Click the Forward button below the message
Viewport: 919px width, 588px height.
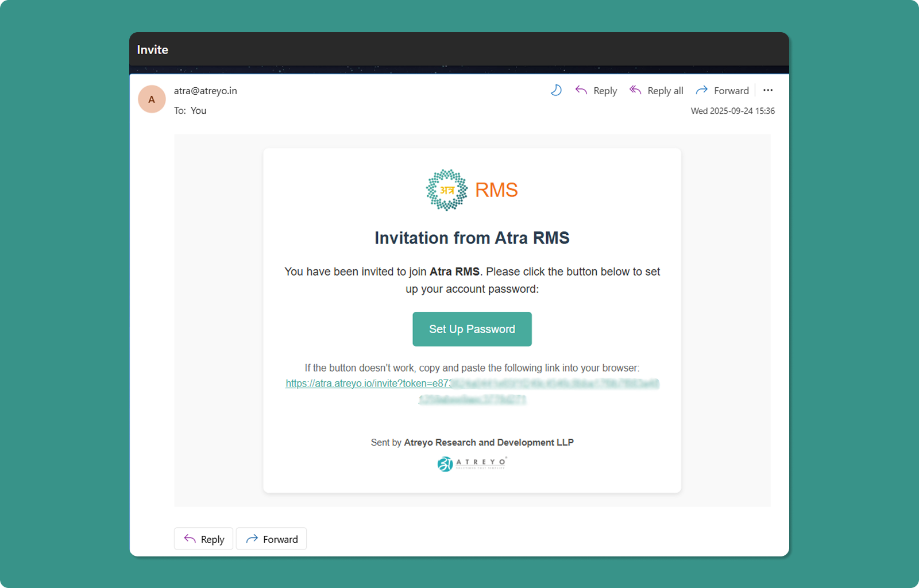pos(272,539)
